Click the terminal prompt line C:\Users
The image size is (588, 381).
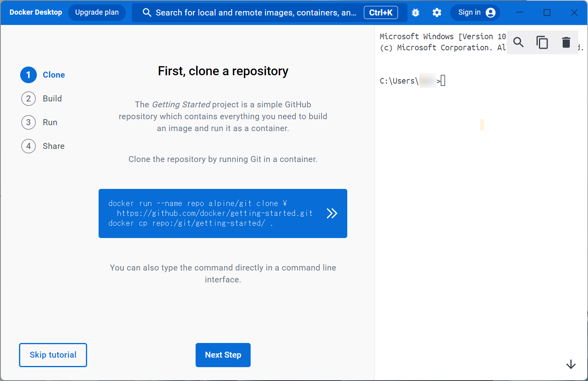(x=412, y=81)
